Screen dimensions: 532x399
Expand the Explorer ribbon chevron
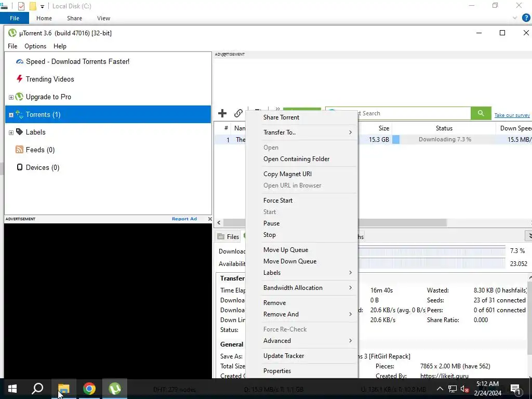pyautogui.click(x=515, y=18)
